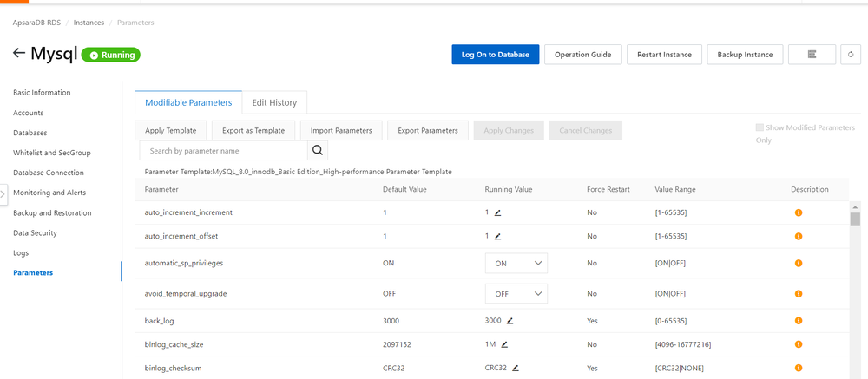This screenshot has width=868, height=379.
Task: Expand the collapsed left side panel arrow
Action: pyautogui.click(x=3, y=193)
